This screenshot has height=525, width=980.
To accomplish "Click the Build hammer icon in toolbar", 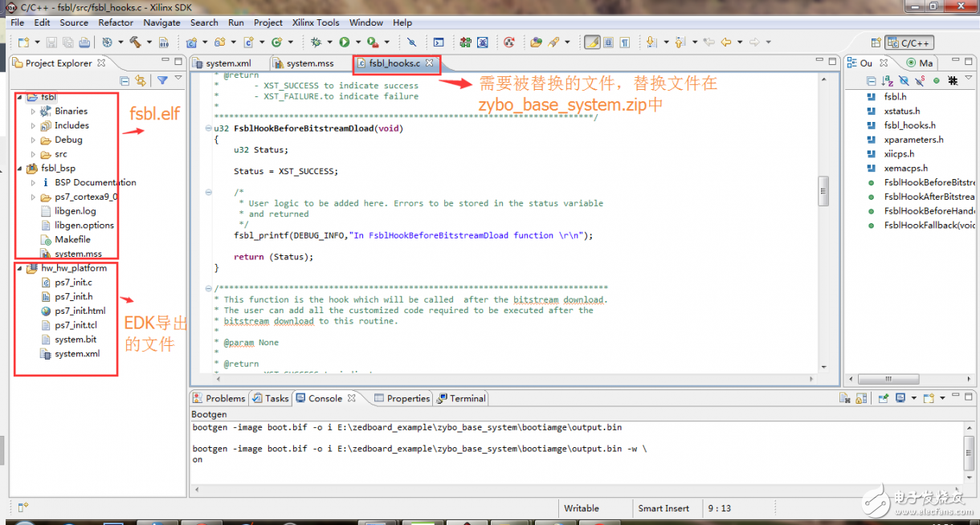I will (135, 42).
